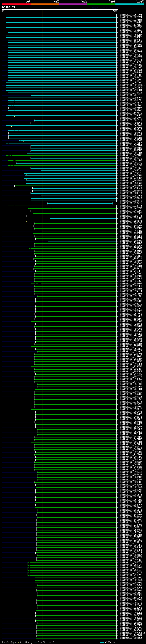Click the red ~20% identity color bar
Viewport: 146px width, 644px height.
coord(16,4)
